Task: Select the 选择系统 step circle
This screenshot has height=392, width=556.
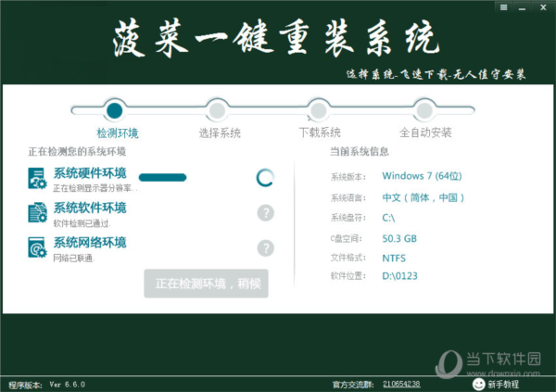Action: point(217,110)
